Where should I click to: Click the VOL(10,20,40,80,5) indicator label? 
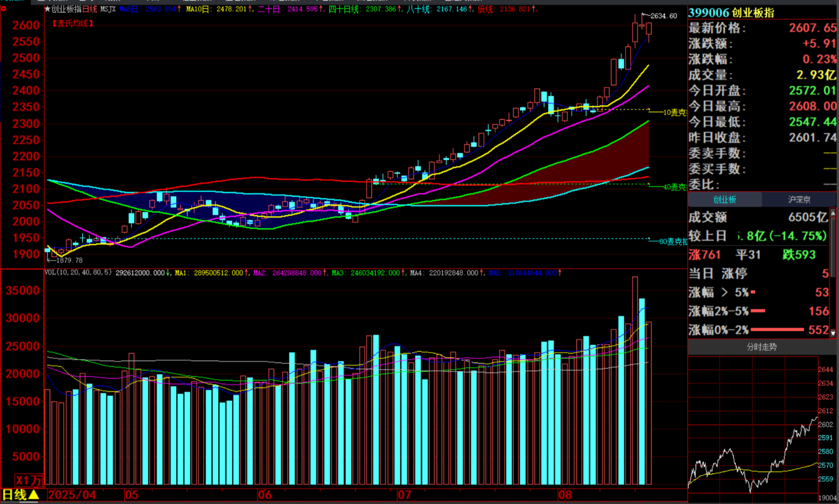click(78, 273)
